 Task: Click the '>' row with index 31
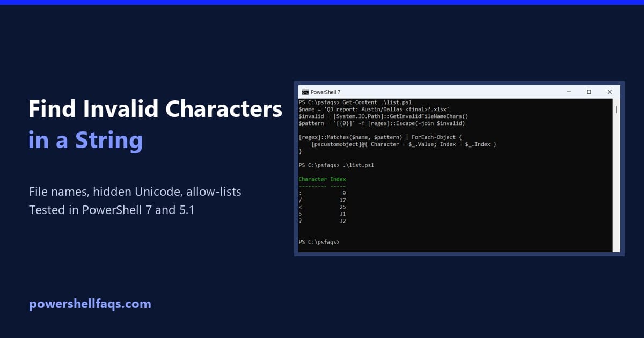tap(322, 214)
